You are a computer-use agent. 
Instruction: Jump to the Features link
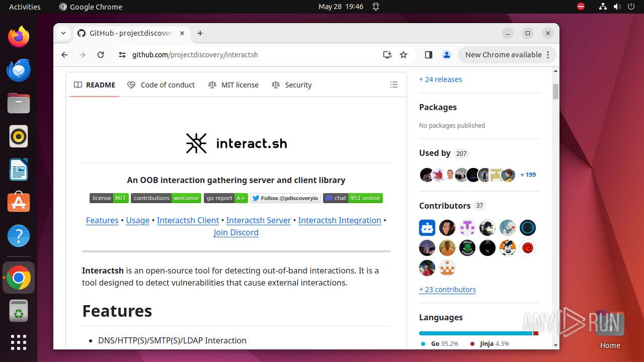tap(102, 220)
